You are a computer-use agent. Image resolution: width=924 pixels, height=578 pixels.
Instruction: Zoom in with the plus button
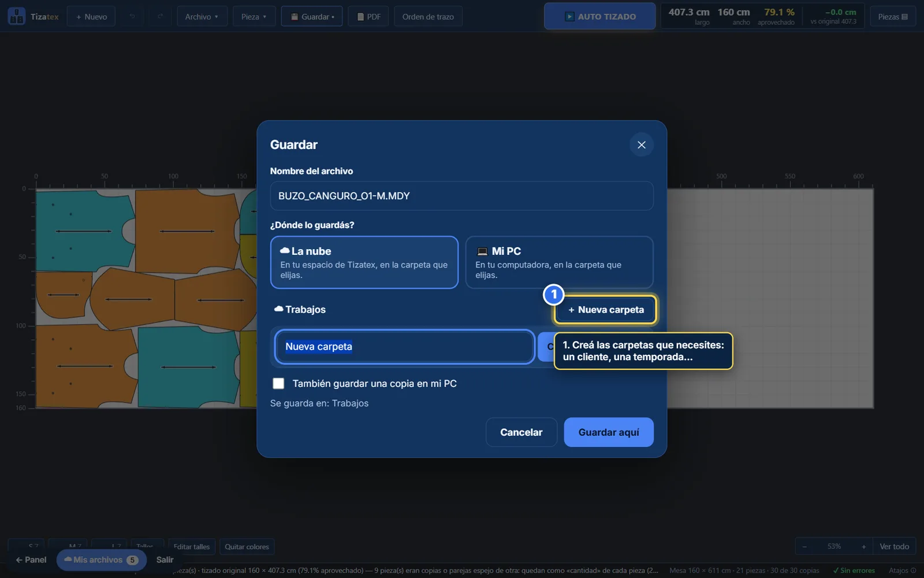click(x=863, y=546)
